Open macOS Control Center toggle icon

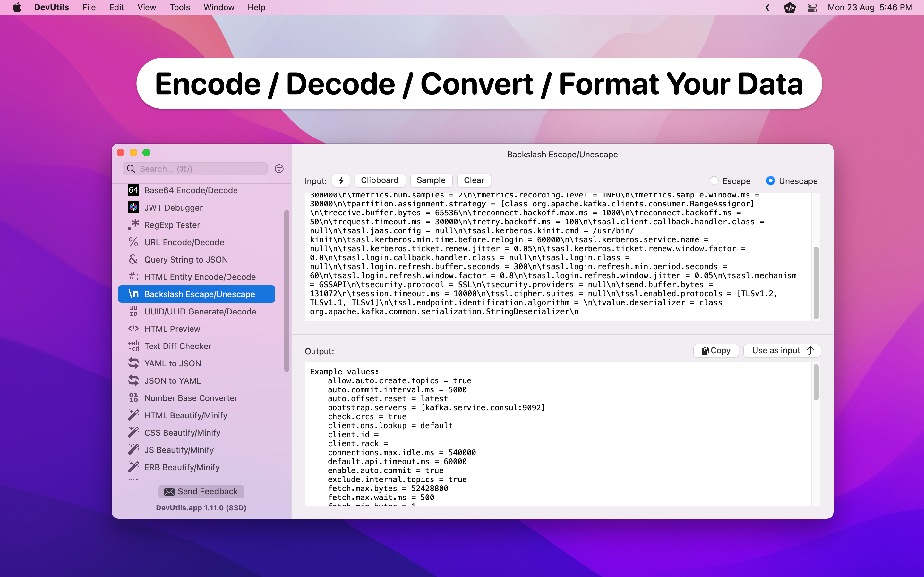click(812, 8)
